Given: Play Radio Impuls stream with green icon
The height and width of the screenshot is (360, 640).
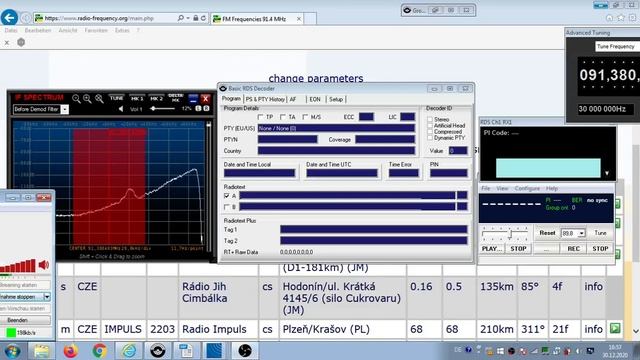Looking at the screenshot, I should point(615,328).
